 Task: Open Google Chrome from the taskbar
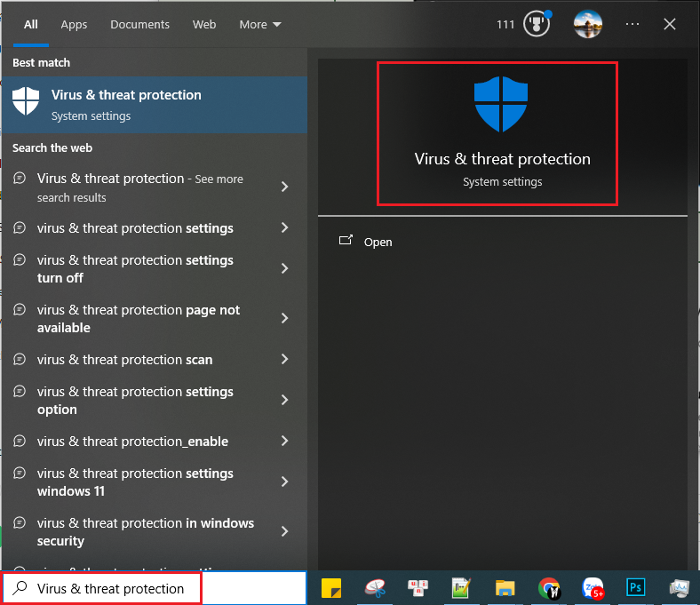click(549, 588)
